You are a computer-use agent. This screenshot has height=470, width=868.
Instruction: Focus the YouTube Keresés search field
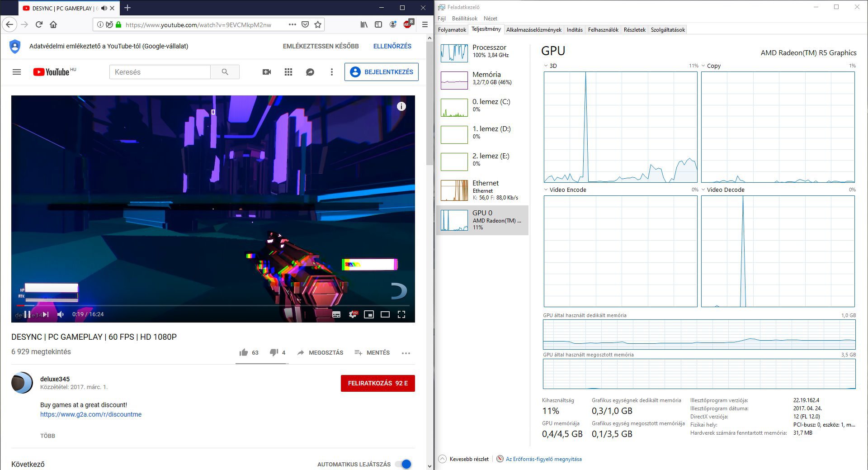[160, 72]
